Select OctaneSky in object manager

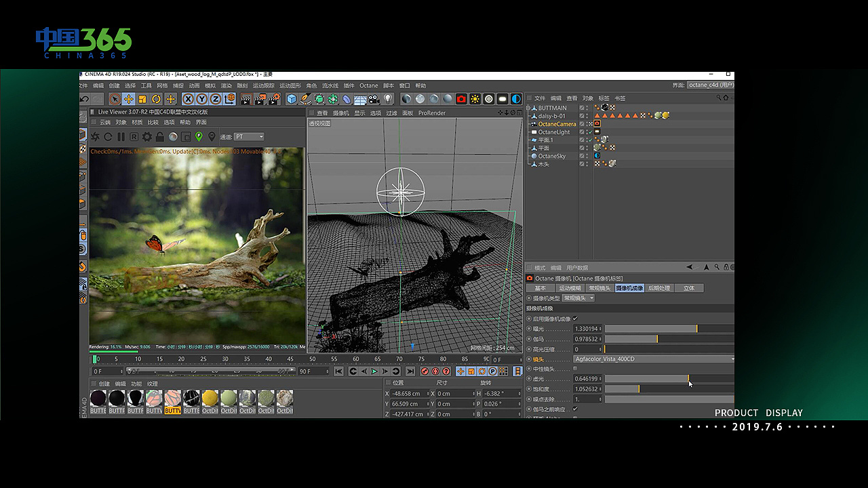pos(551,156)
